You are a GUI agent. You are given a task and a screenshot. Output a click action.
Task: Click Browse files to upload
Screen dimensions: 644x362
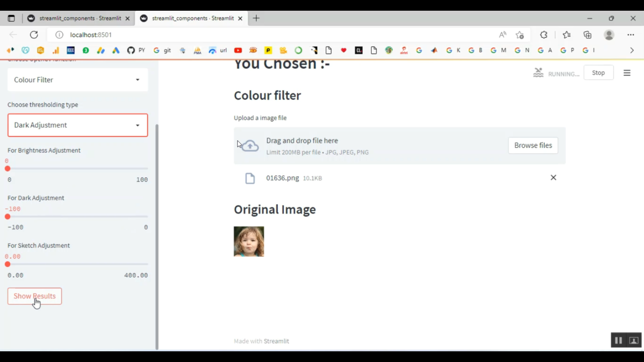[x=533, y=145]
